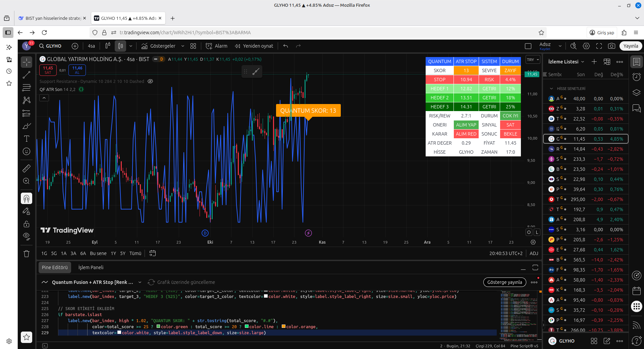This screenshot has width=644, height=349.
Task: Open the TRY currency dropdown
Action: tap(533, 60)
